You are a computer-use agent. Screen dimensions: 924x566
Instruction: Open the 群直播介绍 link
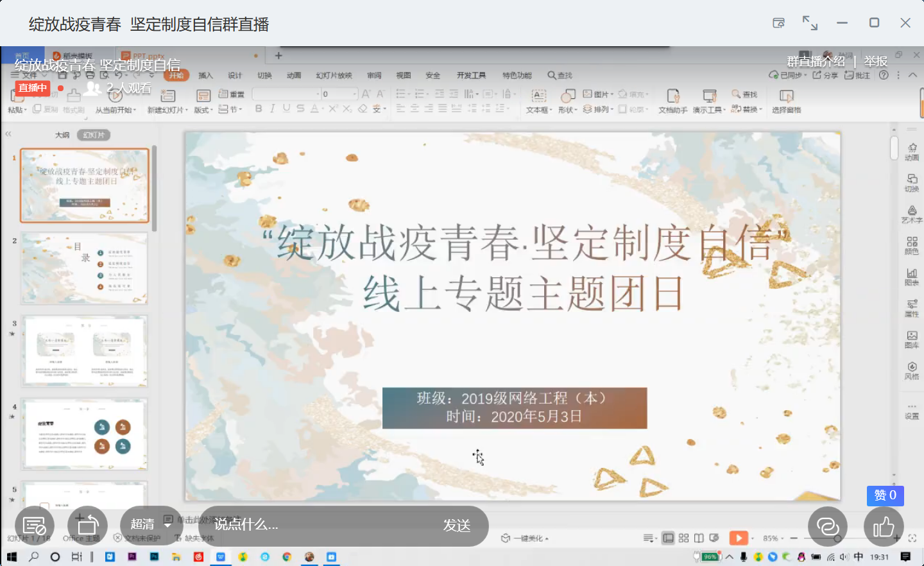pyautogui.click(x=816, y=62)
